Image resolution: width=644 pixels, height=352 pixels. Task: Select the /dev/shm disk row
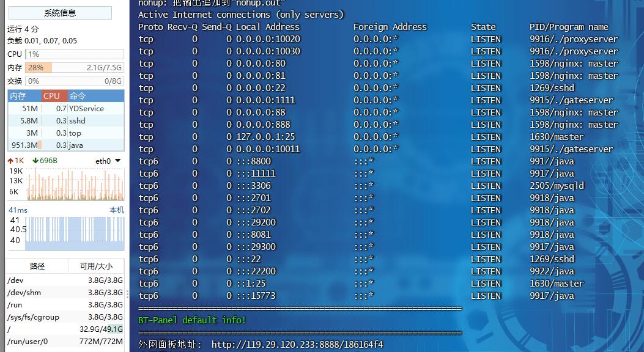(x=65, y=293)
